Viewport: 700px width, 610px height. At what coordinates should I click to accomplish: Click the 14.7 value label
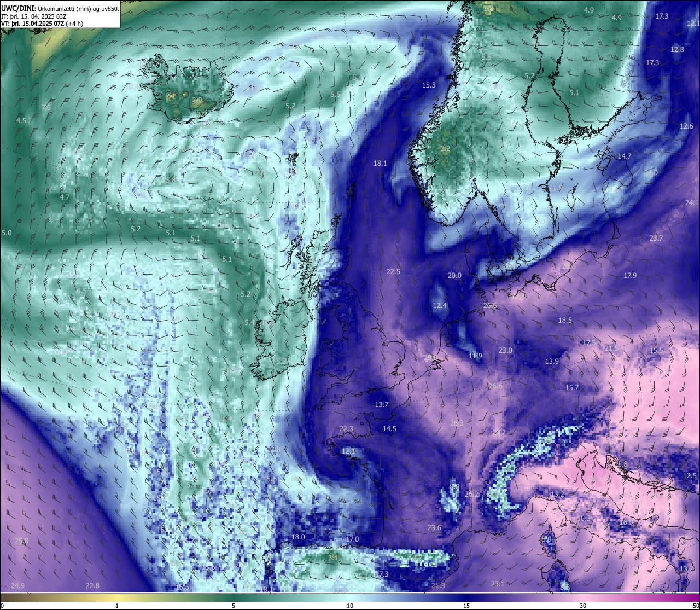click(624, 156)
